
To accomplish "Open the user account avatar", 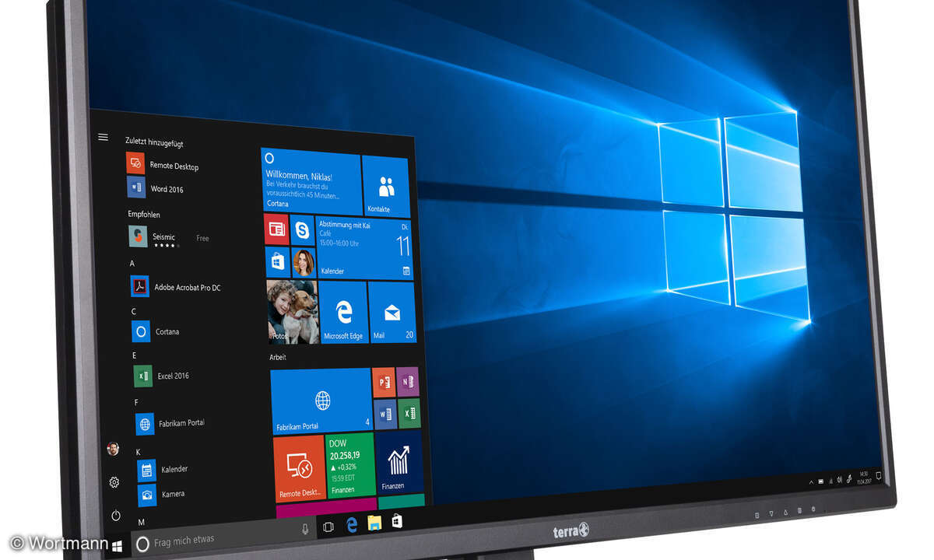I will (113, 449).
